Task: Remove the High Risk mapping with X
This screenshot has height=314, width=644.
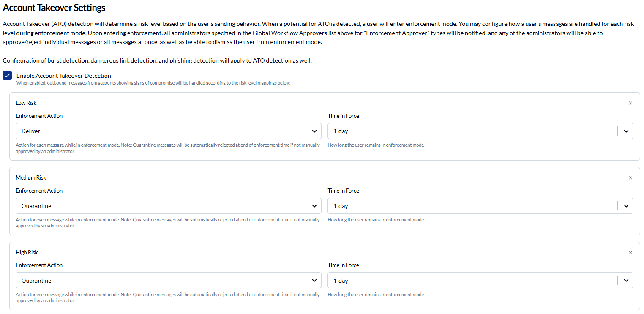Action: [630, 253]
